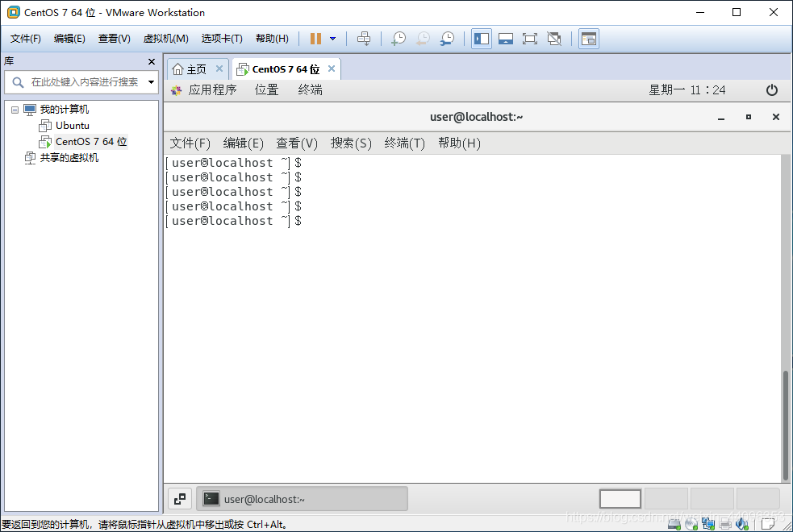Click the last terminal prompt line
This screenshot has height=532, width=793.
(x=234, y=221)
